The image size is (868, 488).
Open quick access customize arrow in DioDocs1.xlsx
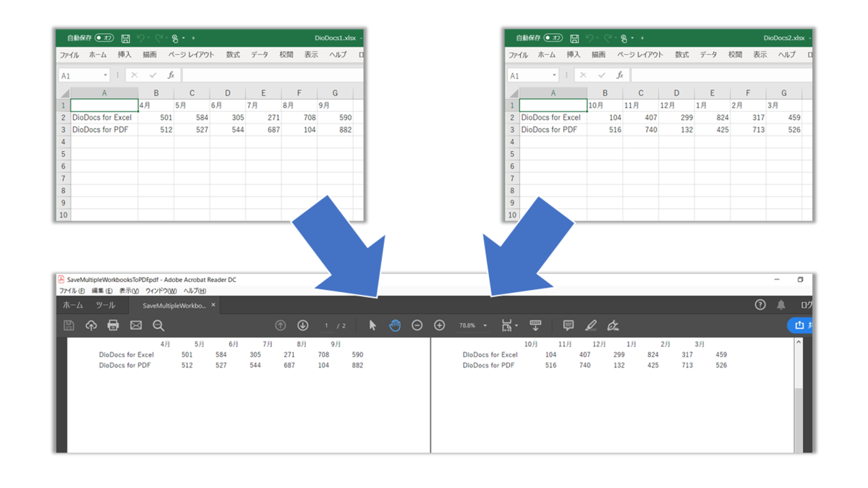coord(194,38)
